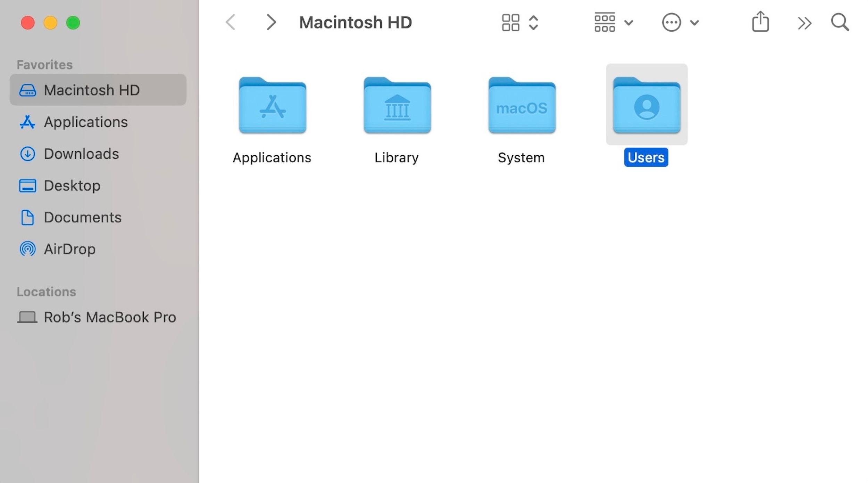Click the Applications folder name label
The image size is (868, 483).
[x=272, y=158]
